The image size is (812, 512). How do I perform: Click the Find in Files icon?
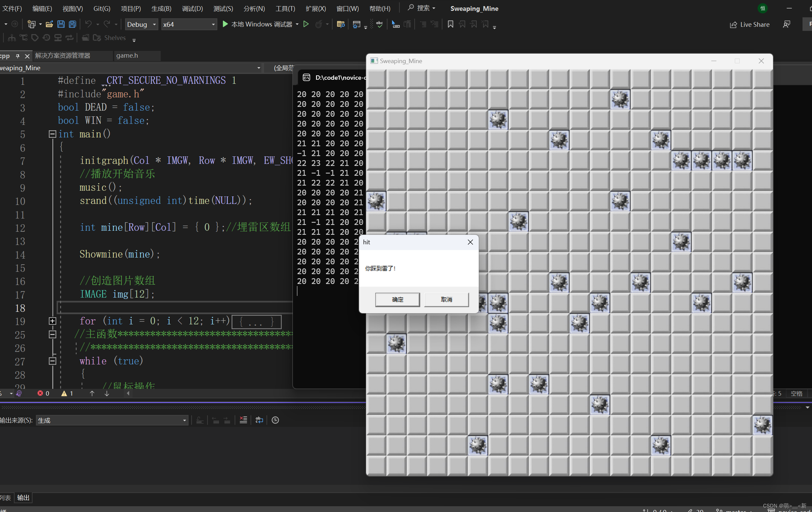coord(340,24)
